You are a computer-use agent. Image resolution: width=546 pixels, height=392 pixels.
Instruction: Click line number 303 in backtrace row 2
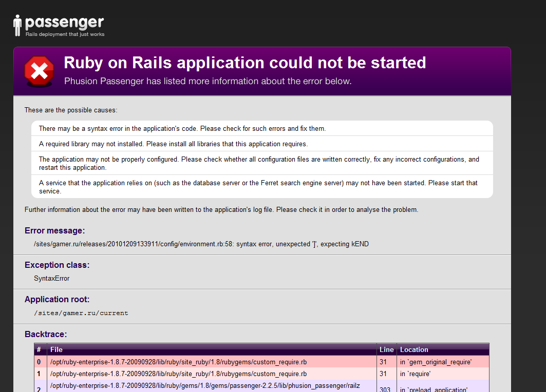pyautogui.click(x=385, y=389)
